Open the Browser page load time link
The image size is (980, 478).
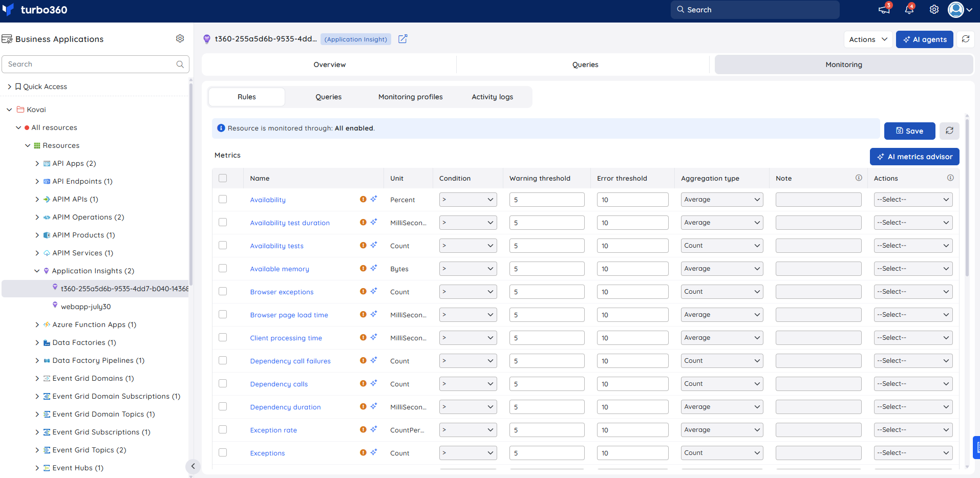click(x=289, y=315)
